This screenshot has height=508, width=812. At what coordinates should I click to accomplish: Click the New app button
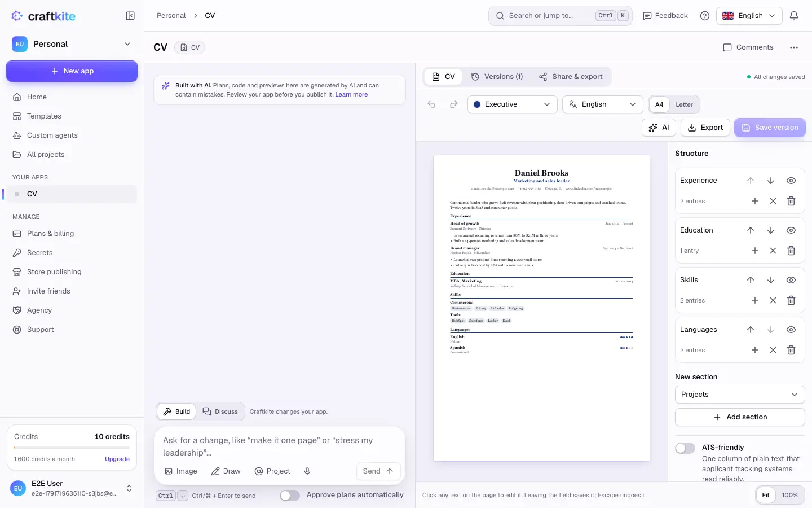72,71
